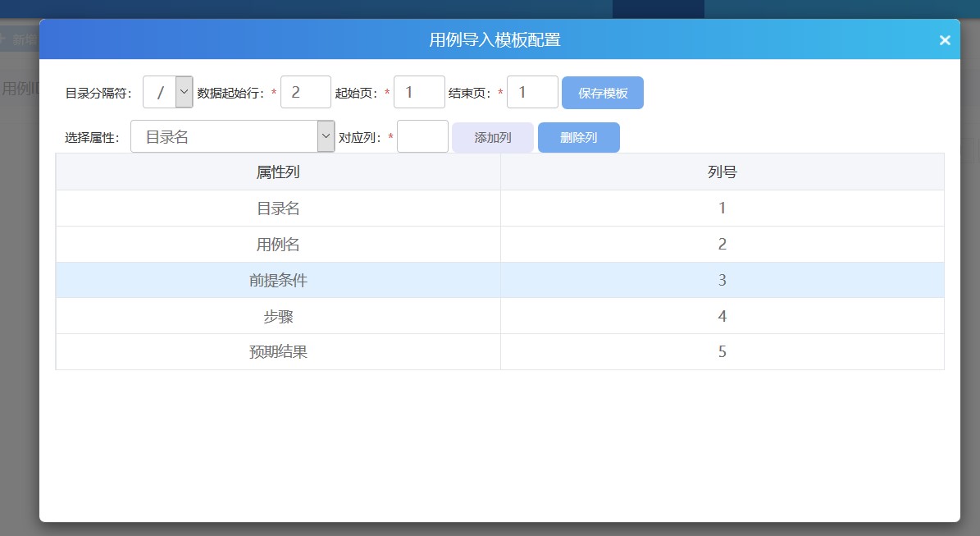Click the 起始页 start page input

pyautogui.click(x=419, y=91)
